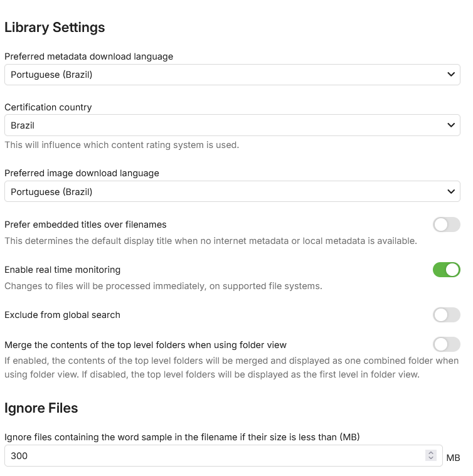Click inside the sample size MB field
This screenshot has height=476, width=473.
click(x=213, y=456)
